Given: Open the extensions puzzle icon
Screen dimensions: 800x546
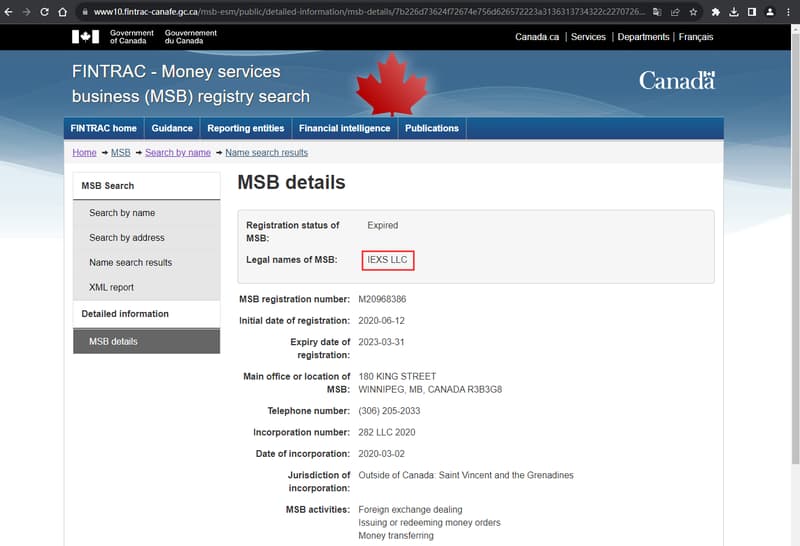Looking at the screenshot, I should [x=716, y=12].
